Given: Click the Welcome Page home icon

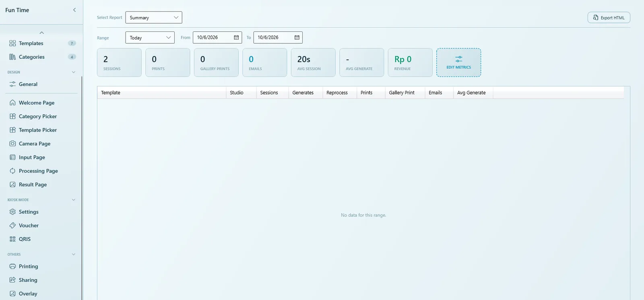Looking at the screenshot, I should click(12, 103).
